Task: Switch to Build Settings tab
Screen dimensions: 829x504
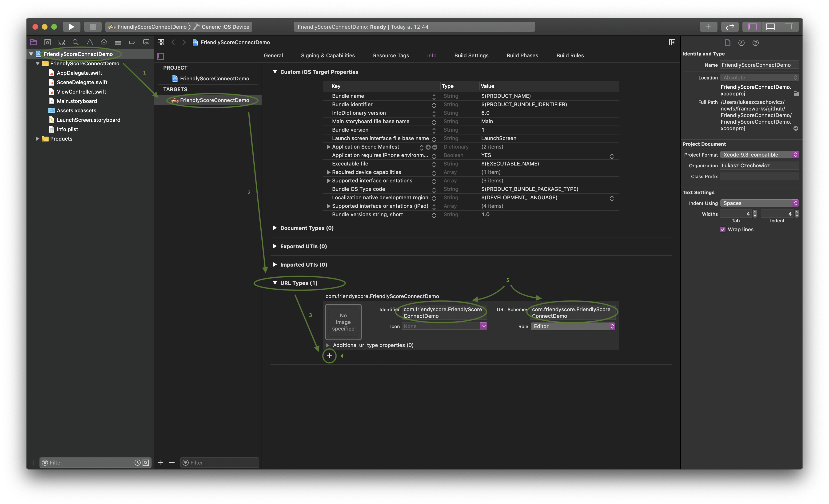Action: point(471,55)
